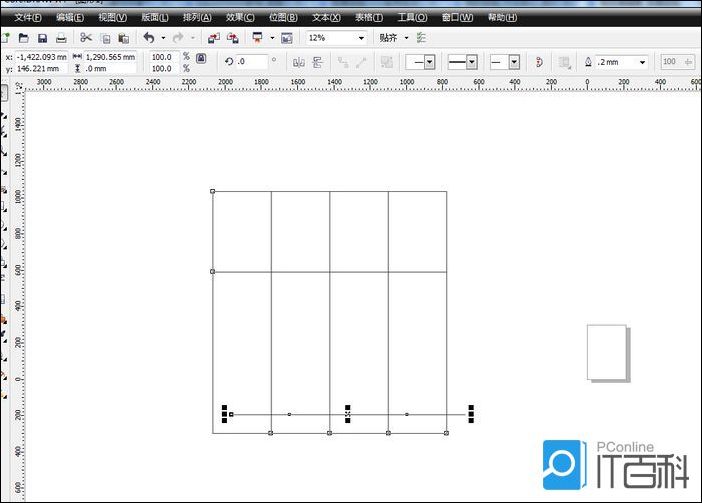Expand the Undo history dropdown arrow
The image size is (702, 503).
tap(163, 38)
